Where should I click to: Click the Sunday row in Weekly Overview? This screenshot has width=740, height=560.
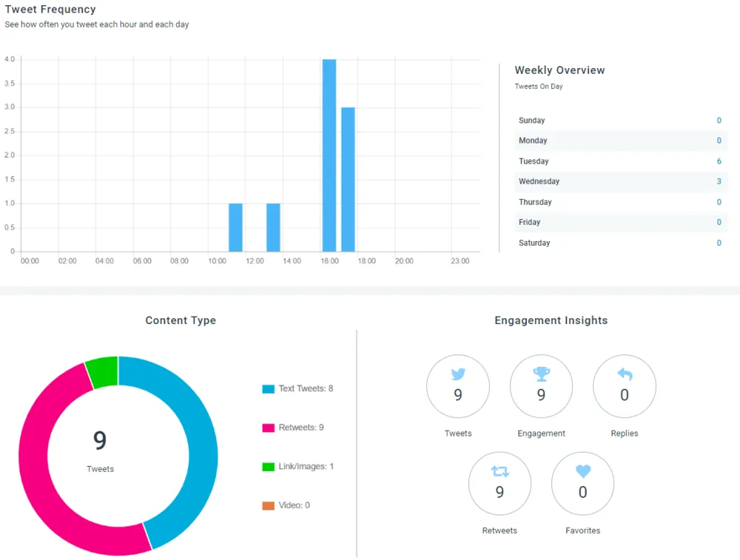(621, 121)
